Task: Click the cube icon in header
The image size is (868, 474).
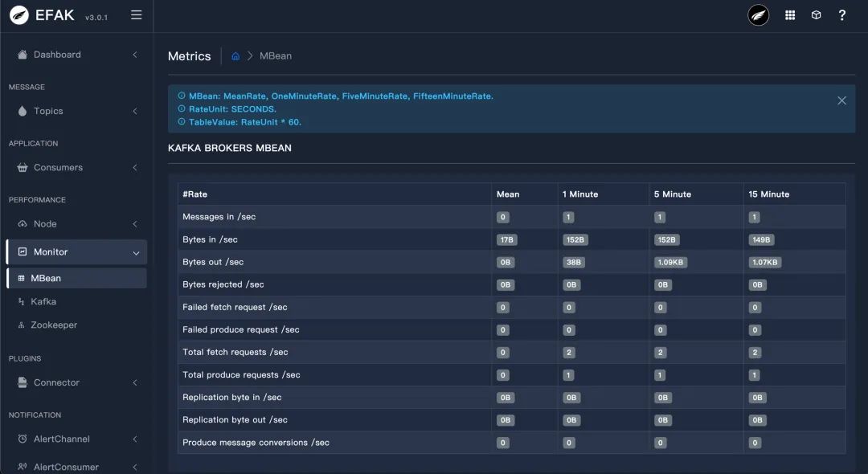Action: [x=816, y=15]
